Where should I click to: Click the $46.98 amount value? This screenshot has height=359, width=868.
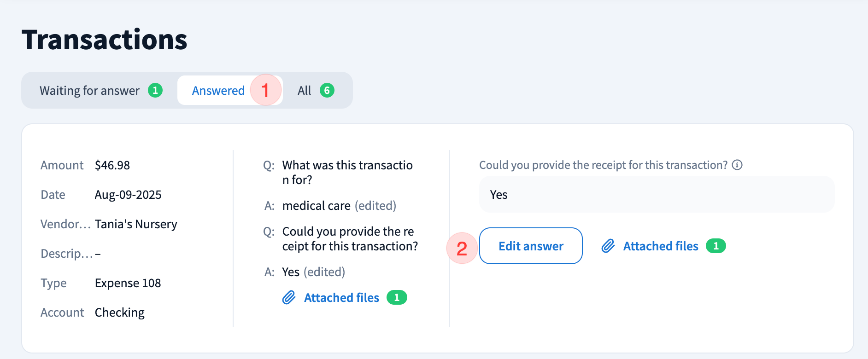pos(112,165)
